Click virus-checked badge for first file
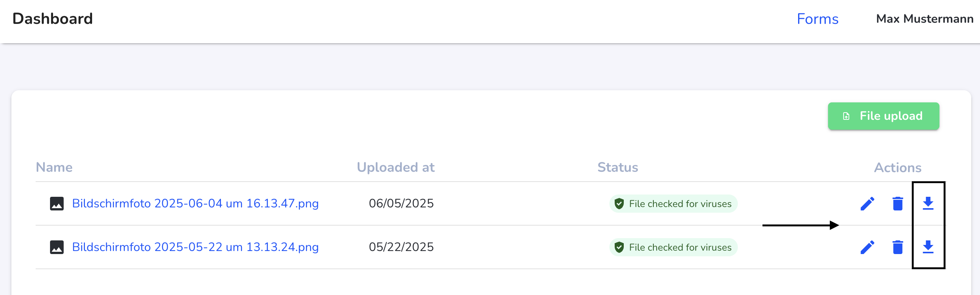This screenshot has width=980, height=295. pos(673,204)
